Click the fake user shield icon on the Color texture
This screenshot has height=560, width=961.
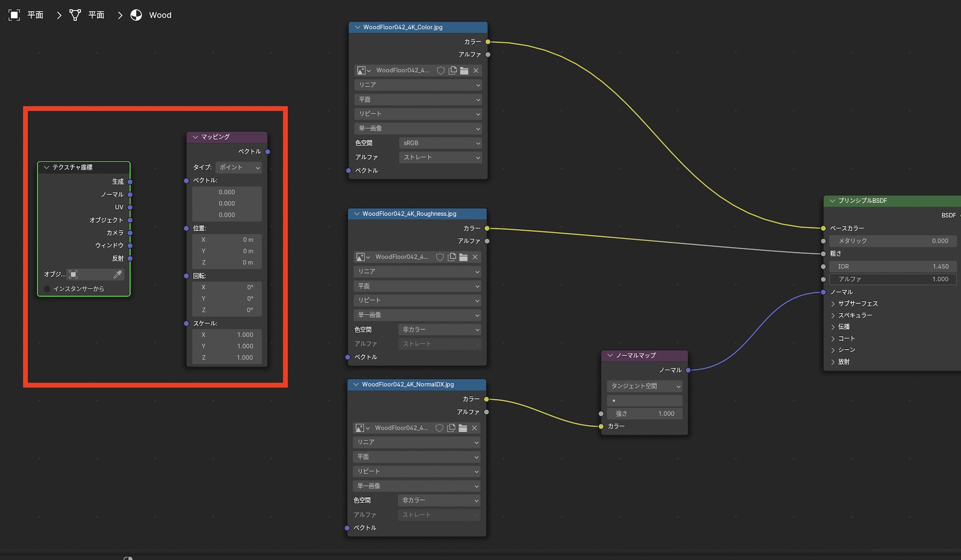(440, 71)
